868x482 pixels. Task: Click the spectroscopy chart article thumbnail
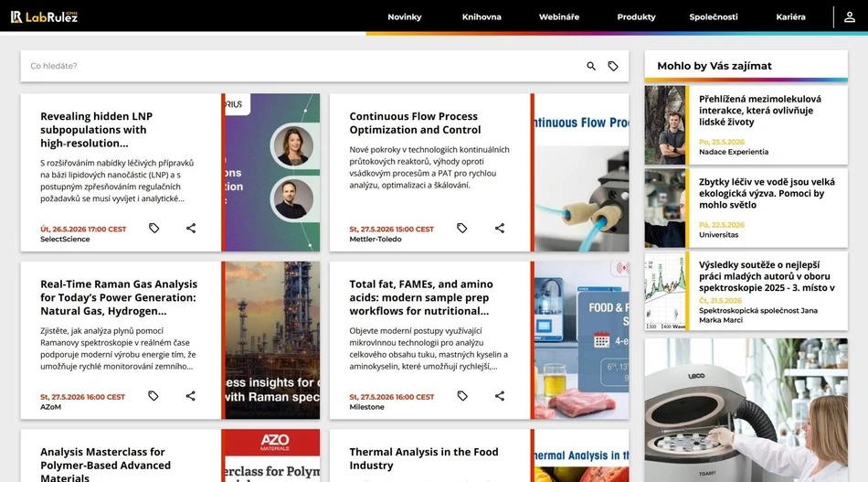point(665,292)
